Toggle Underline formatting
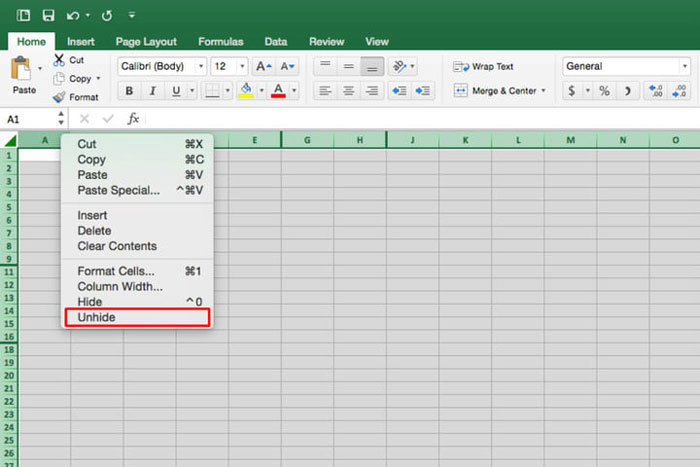The image size is (700, 467). point(176,91)
